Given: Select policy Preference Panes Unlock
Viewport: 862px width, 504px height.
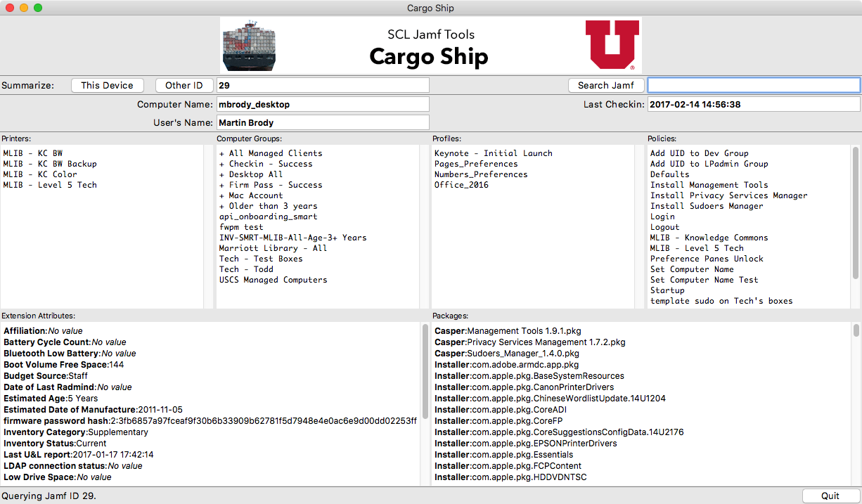Looking at the screenshot, I should point(707,259).
